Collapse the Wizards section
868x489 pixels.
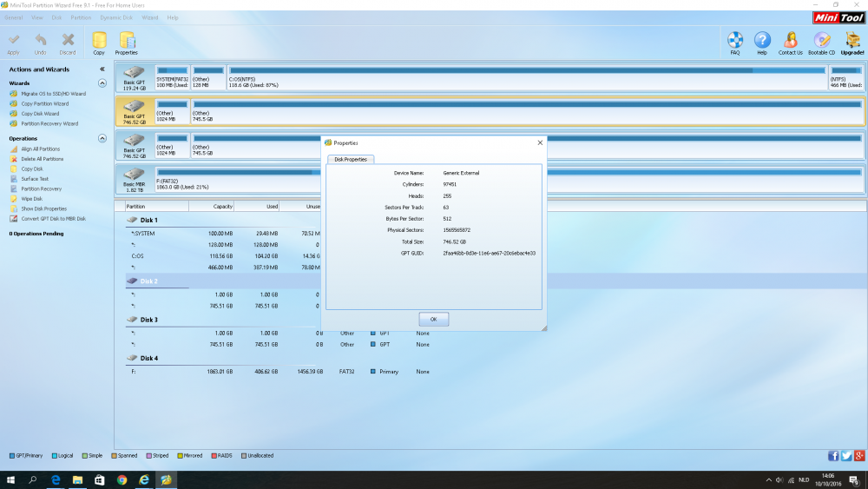point(102,83)
